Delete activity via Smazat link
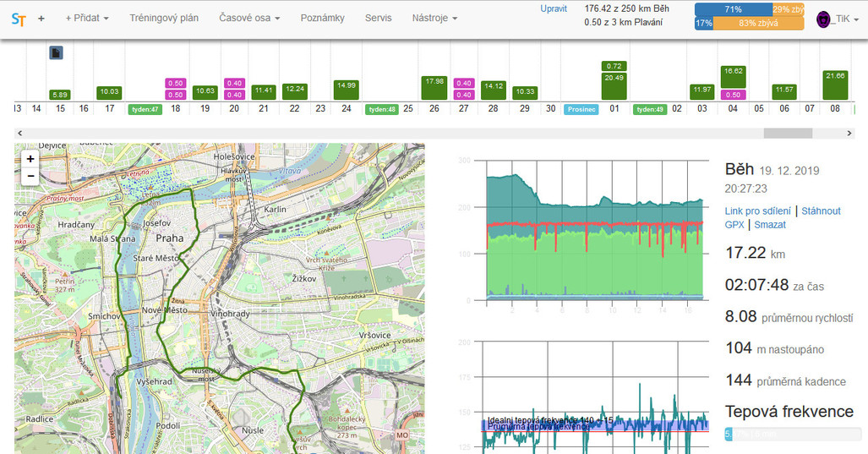 (x=770, y=225)
